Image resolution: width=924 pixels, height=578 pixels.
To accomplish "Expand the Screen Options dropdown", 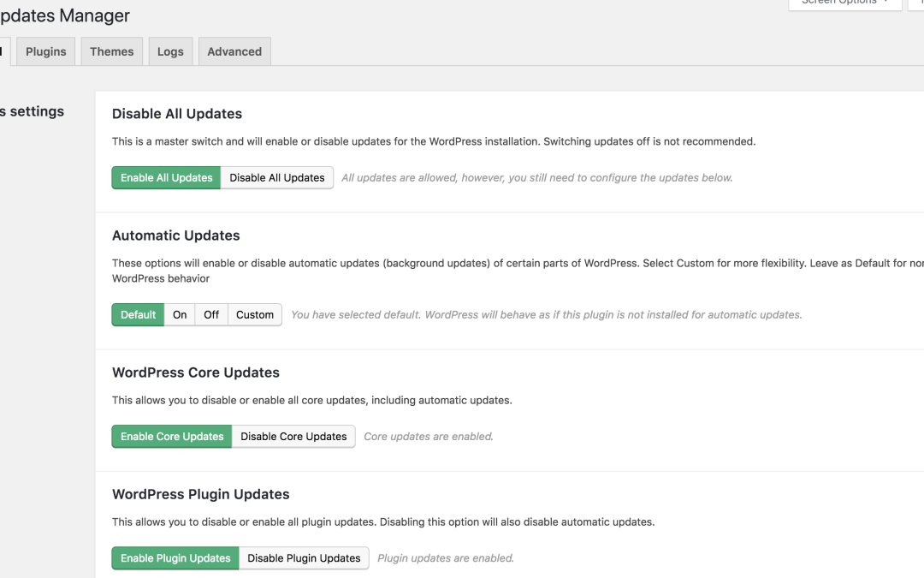I will [x=845, y=3].
